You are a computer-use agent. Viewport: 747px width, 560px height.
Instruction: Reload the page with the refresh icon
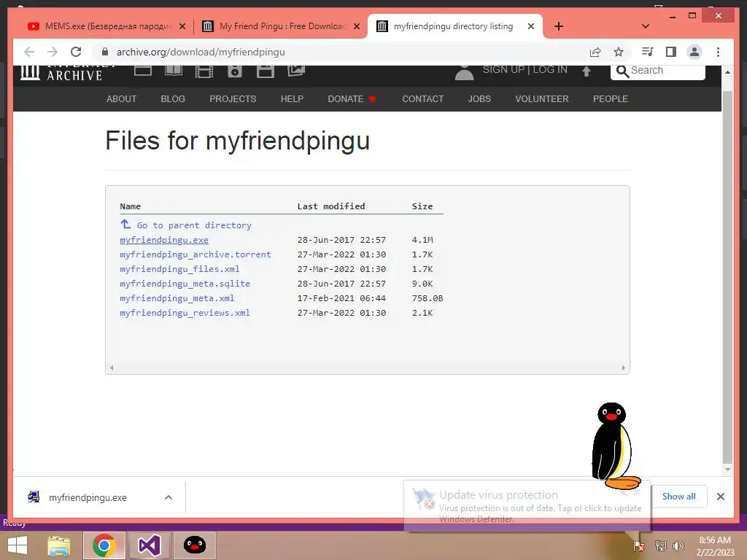pos(76,52)
